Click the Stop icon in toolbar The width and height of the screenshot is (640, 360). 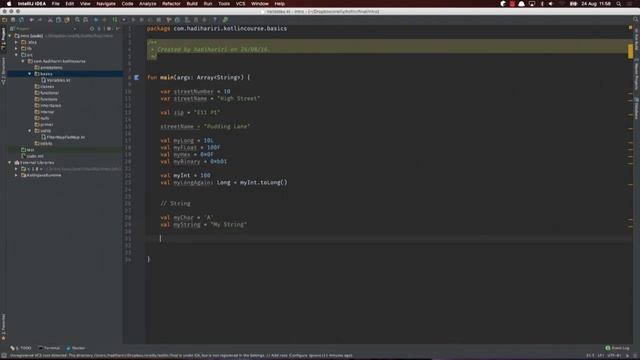[x=159, y=20]
